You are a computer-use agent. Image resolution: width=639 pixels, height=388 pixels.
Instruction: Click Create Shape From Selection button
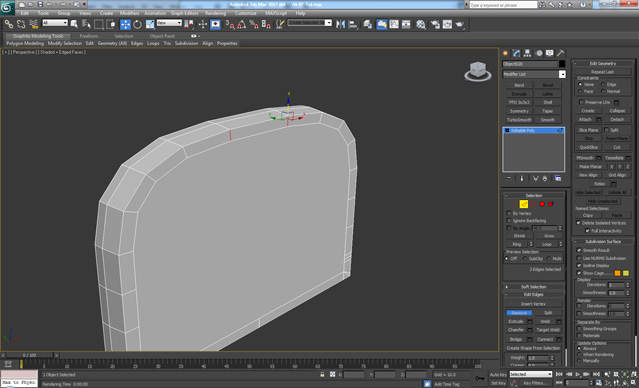click(x=533, y=348)
